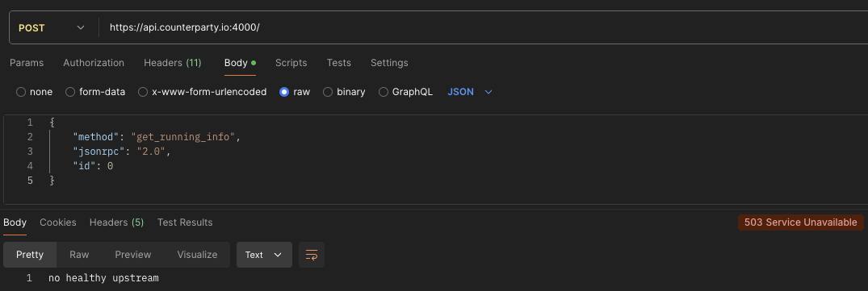The width and height of the screenshot is (868, 291).
Task: Expand the JSON body format dropdown
Action: [469, 92]
